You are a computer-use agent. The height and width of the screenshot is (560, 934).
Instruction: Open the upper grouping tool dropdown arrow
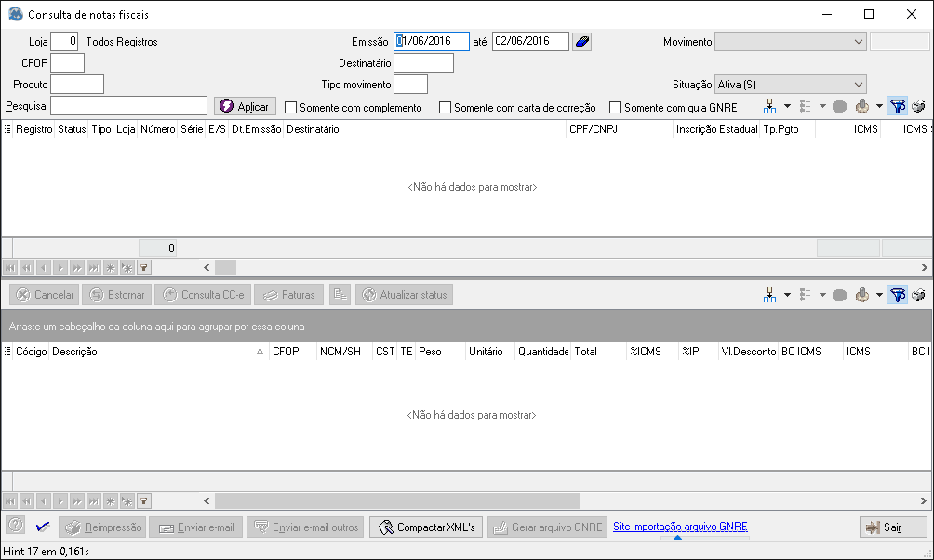pyautogui.click(x=787, y=107)
